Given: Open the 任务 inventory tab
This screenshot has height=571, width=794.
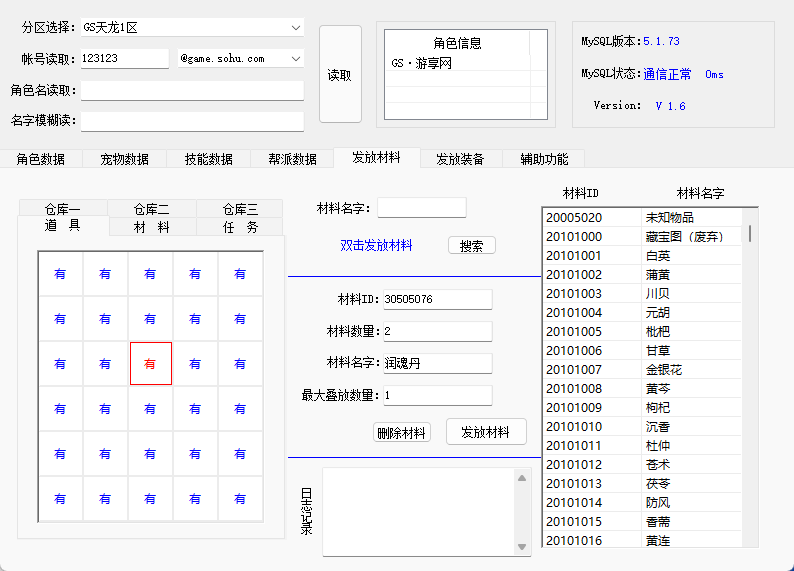Looking at the screenshot, I should pos(239,227).
